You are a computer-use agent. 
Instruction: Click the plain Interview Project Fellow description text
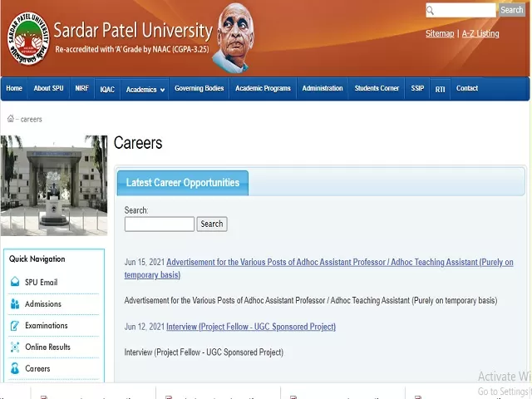[204, 352]
